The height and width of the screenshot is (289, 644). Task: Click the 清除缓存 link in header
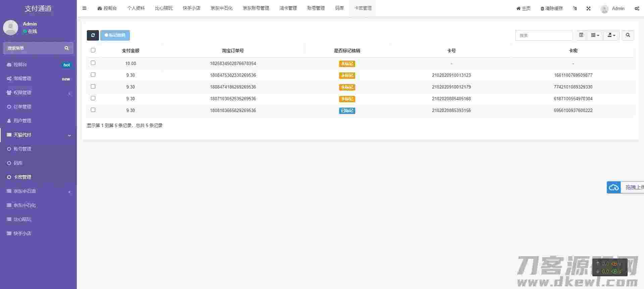click(551, 8)
